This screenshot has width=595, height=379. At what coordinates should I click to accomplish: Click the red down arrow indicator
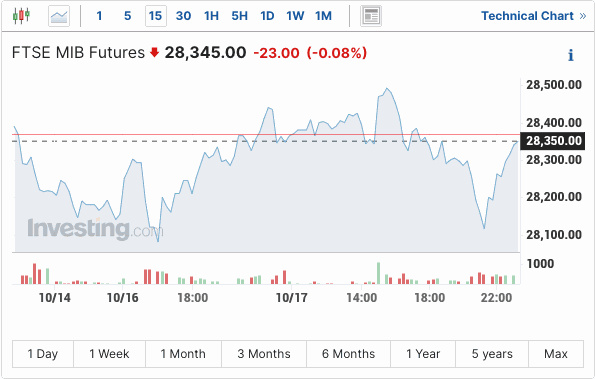pyautogui.click(x=154, y=52)
